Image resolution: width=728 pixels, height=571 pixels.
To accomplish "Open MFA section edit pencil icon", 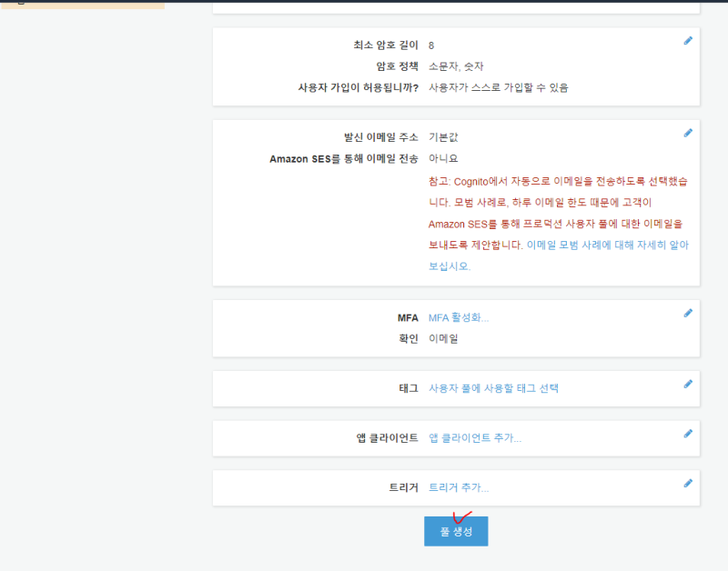I will tap(688, 313).
